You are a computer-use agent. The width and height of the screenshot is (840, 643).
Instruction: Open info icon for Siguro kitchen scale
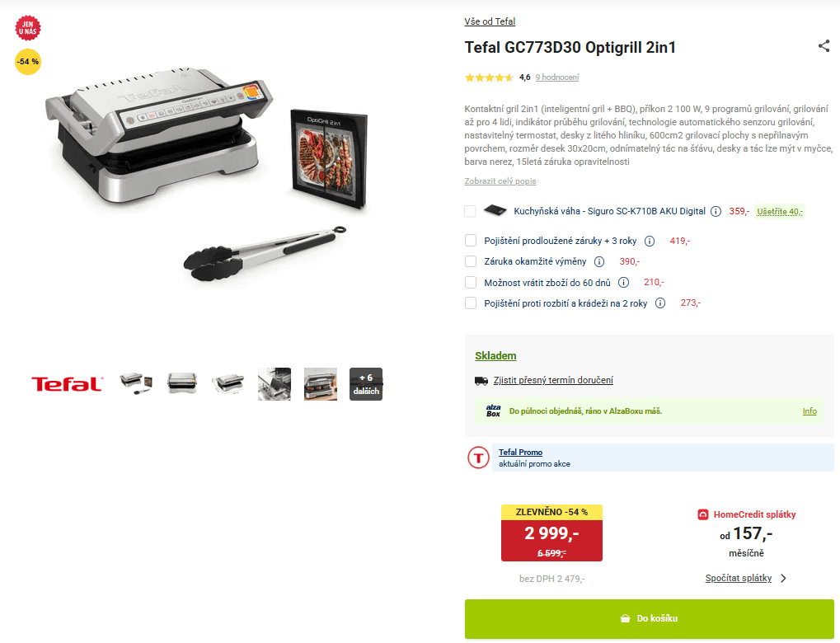(x=716, y=212)
